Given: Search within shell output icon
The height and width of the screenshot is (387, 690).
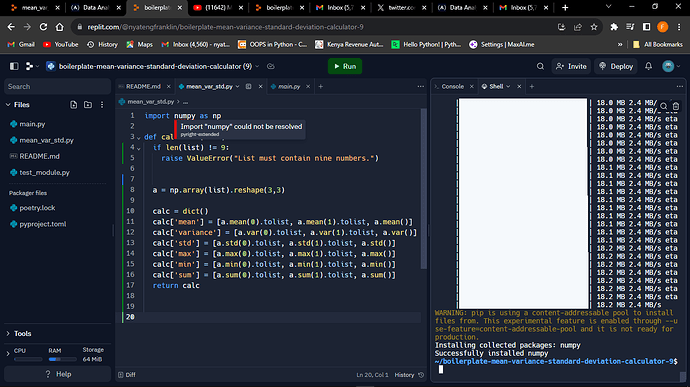Looking at the screenshot, I should coord(664,106).
